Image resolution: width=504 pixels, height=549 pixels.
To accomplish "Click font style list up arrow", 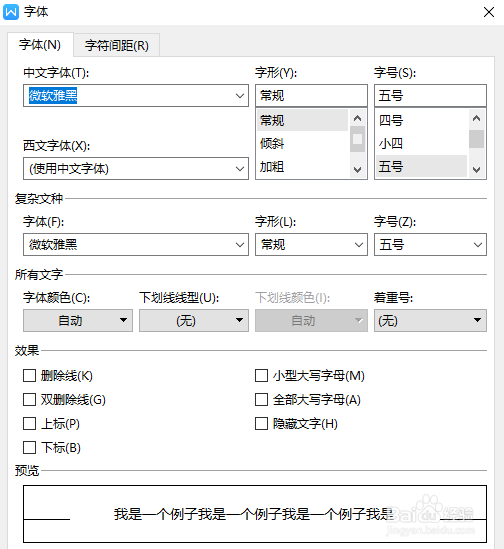I will [x=357, y=118].
